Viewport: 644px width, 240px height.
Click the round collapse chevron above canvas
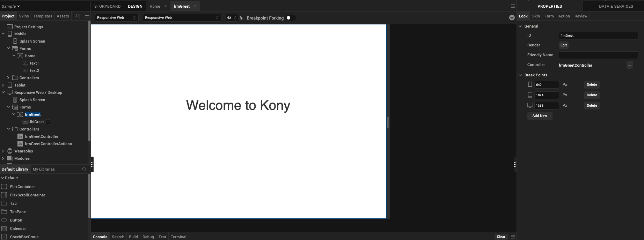click(512, 18)
